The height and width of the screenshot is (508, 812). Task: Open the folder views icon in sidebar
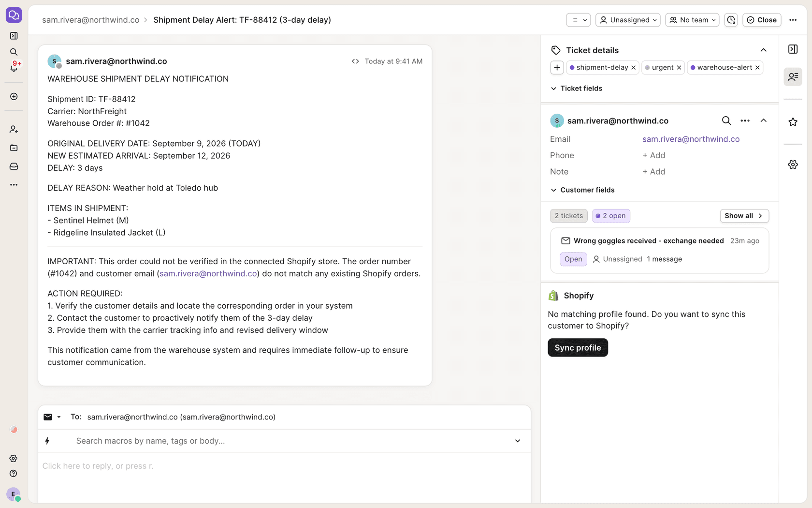pyautogui.click(x=14, y=148)
